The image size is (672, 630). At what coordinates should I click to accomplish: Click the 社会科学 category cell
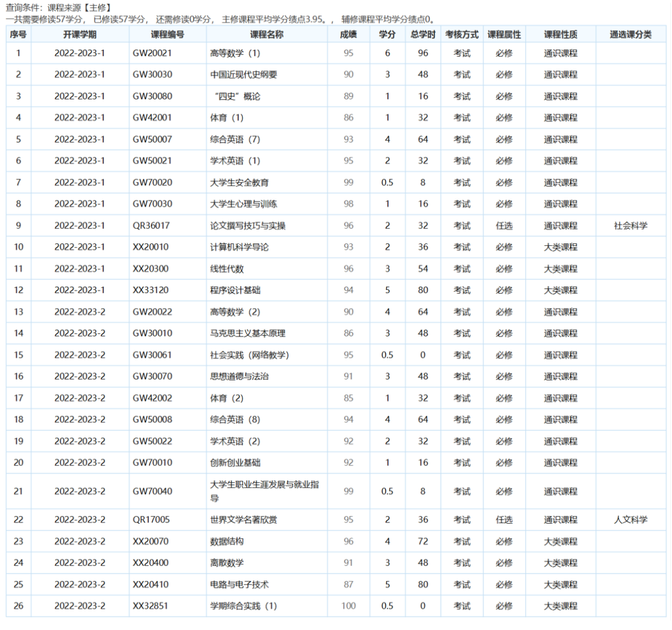(x=631, y=226)
